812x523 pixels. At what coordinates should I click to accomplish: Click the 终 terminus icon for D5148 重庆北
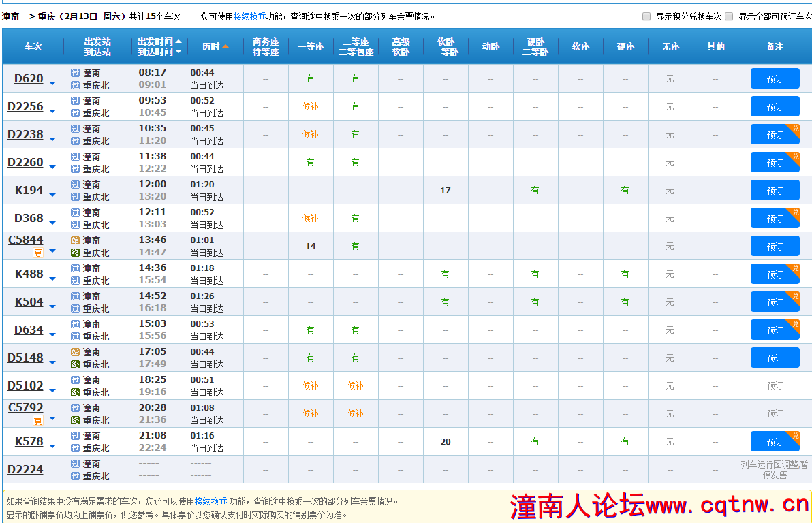click(75, 364)
